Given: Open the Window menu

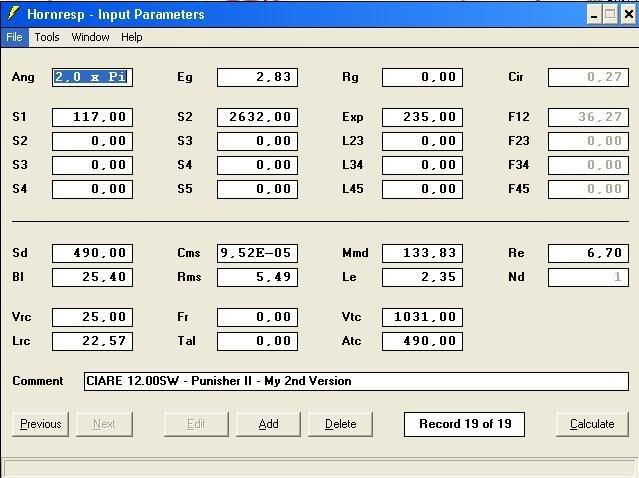Looking at the screenshot, I should point(90,37).
